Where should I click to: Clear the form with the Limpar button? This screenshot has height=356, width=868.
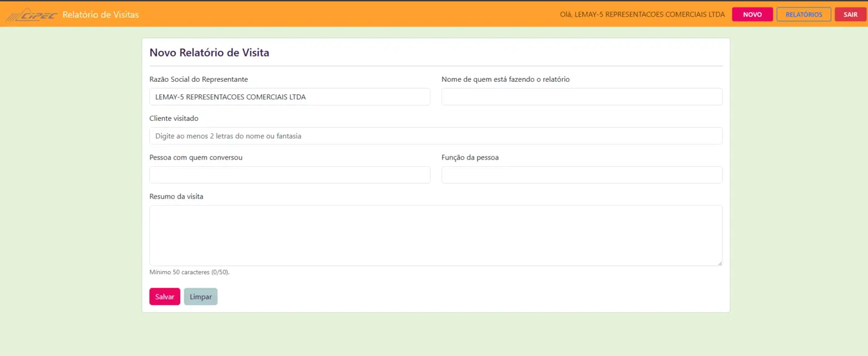point(201,296)
